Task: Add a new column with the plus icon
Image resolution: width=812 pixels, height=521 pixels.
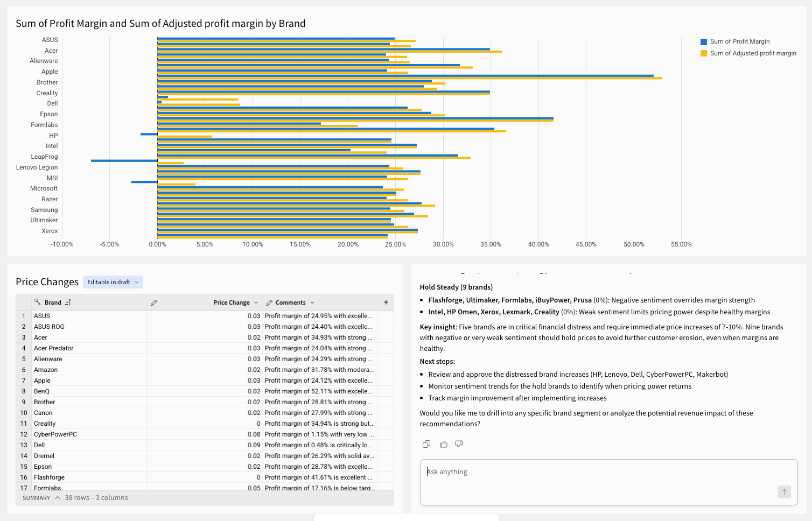Action: click(x=386, y=302)
